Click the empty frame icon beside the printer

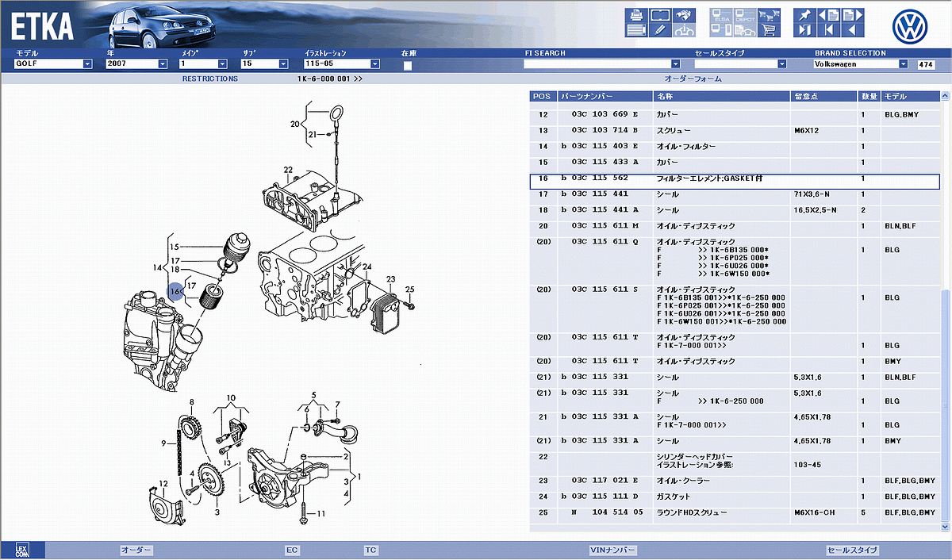(x=659, y=14)
